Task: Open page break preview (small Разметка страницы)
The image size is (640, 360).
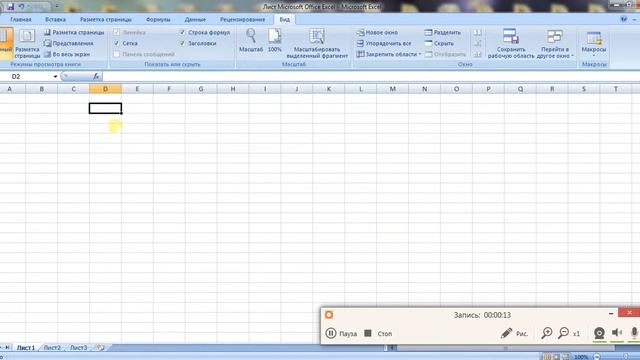Action: point(74,32)
